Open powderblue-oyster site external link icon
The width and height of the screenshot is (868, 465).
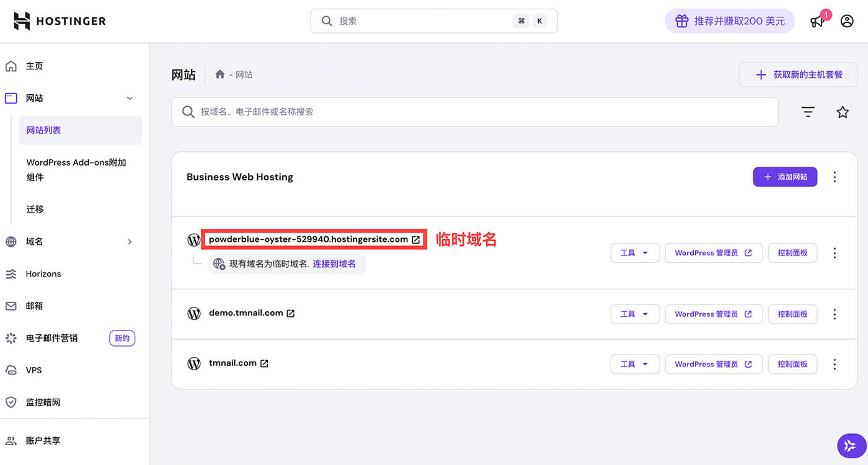[416, 239]
